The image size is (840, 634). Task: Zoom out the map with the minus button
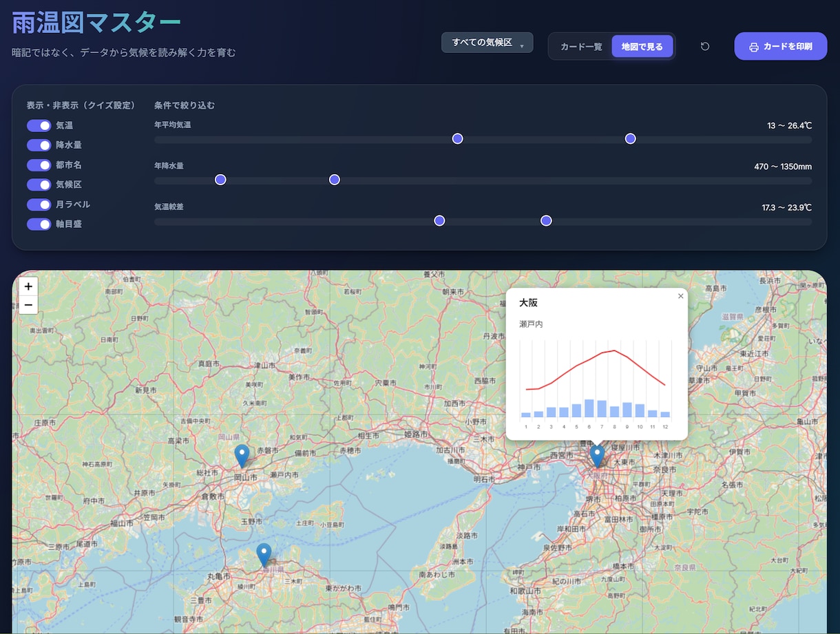[28, 305]
